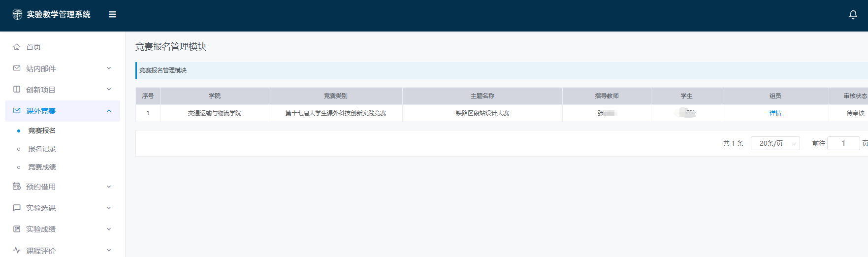868x257 pixels.
Task: Click the 主题名称 column header
Action: [x=482, y=96]
